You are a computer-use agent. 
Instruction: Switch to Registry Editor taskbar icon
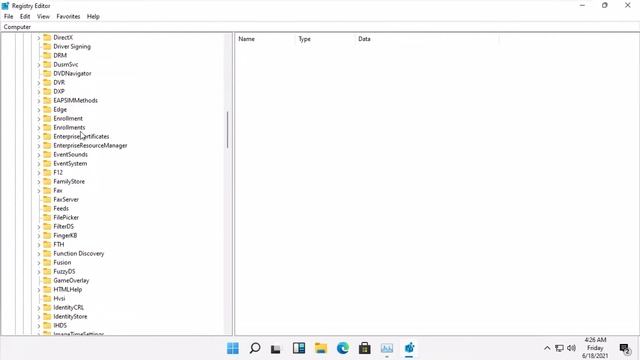point(409,348)
